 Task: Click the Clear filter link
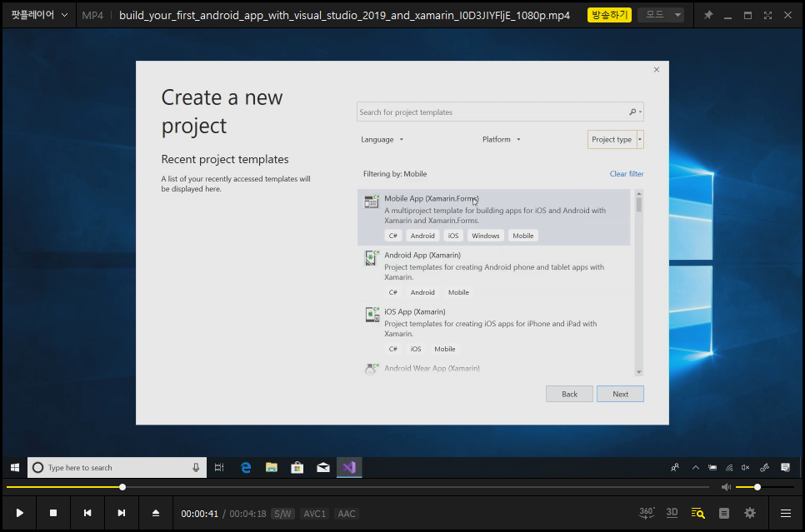627,174
